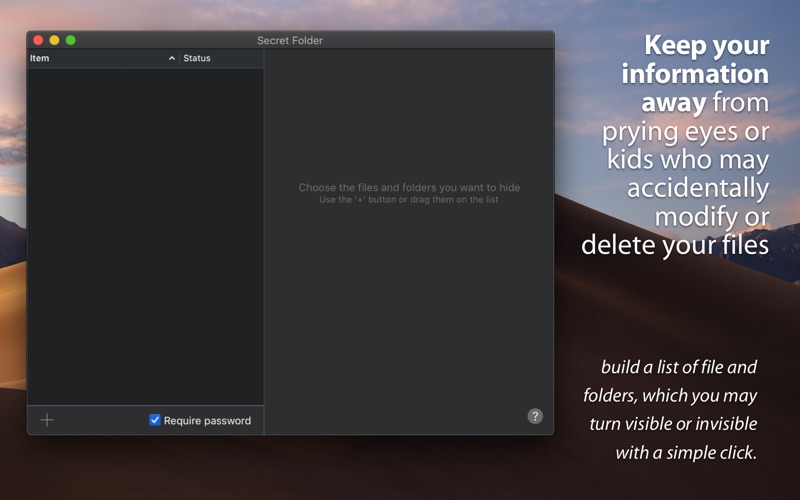Reverse sort order via the Item column arrow
Image resolution: width=800 pixels, height=500 pixels.
172,58
